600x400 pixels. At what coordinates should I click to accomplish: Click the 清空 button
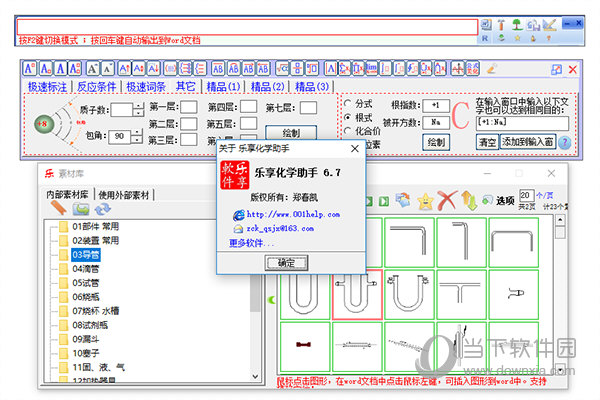(x=488, y=142)
